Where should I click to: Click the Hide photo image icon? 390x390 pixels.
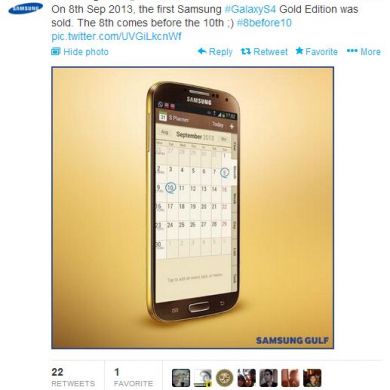point(56,51)
